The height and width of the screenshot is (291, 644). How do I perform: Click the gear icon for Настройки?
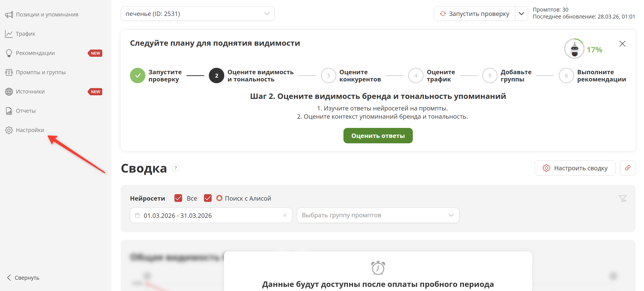point(9,130)
